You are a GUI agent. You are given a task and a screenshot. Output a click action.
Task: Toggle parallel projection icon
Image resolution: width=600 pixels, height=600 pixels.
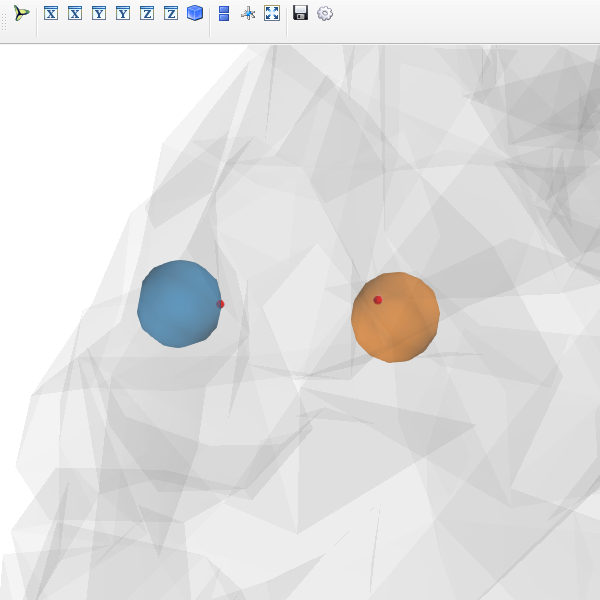[224, 13]
